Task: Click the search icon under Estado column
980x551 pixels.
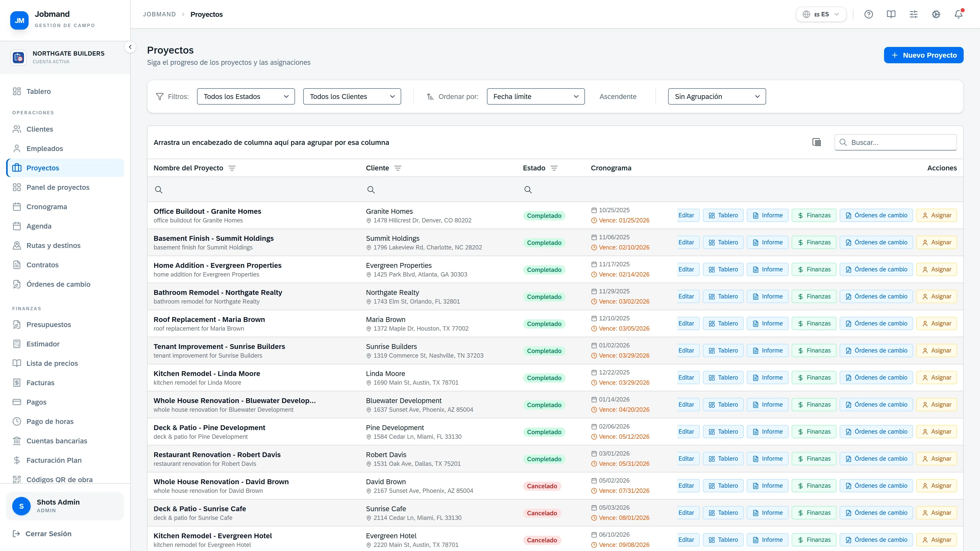Action: [528, 189]
